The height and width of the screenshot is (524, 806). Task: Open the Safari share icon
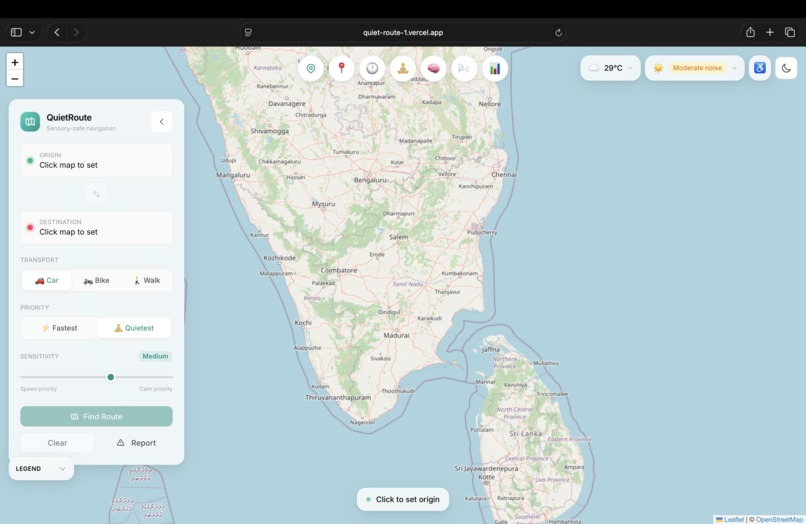[x=750, y=32]
